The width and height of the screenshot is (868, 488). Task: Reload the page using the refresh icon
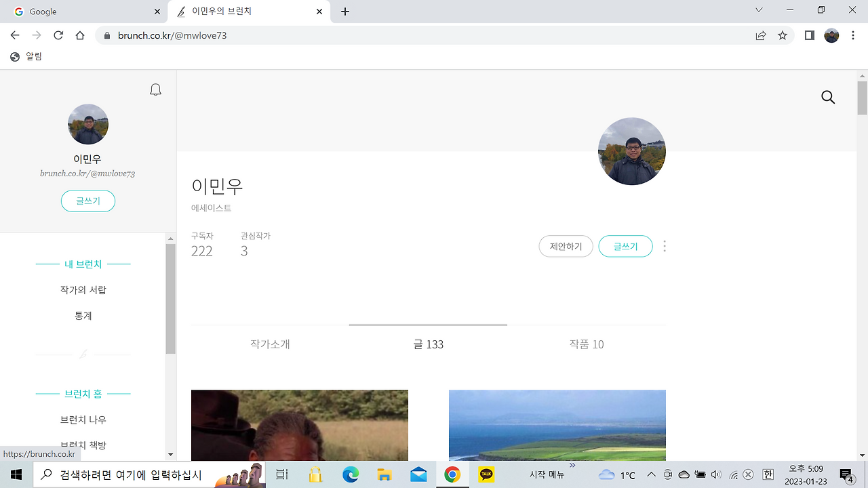pos(58,35)
